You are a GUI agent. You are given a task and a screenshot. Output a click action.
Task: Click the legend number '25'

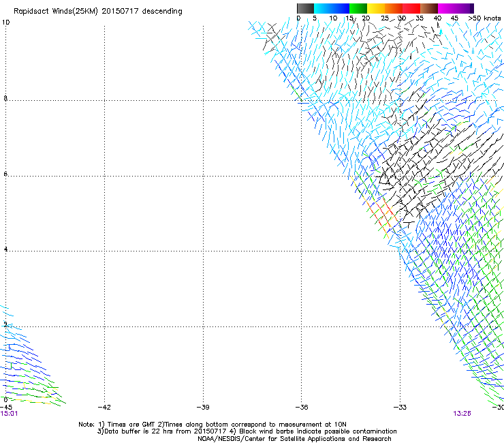[x=385, y=18]
